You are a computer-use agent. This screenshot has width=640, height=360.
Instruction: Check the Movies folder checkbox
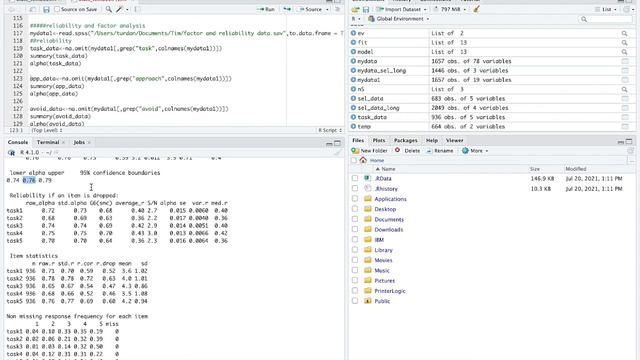pyautogui.click(x=355, y=260)
